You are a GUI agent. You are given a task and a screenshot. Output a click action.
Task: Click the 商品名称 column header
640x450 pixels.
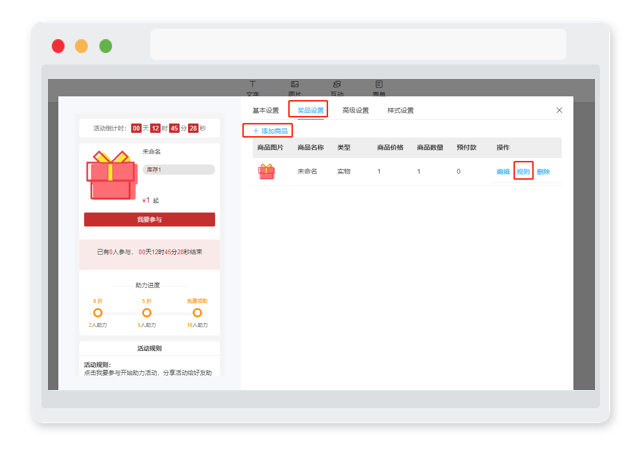point(310,147)
